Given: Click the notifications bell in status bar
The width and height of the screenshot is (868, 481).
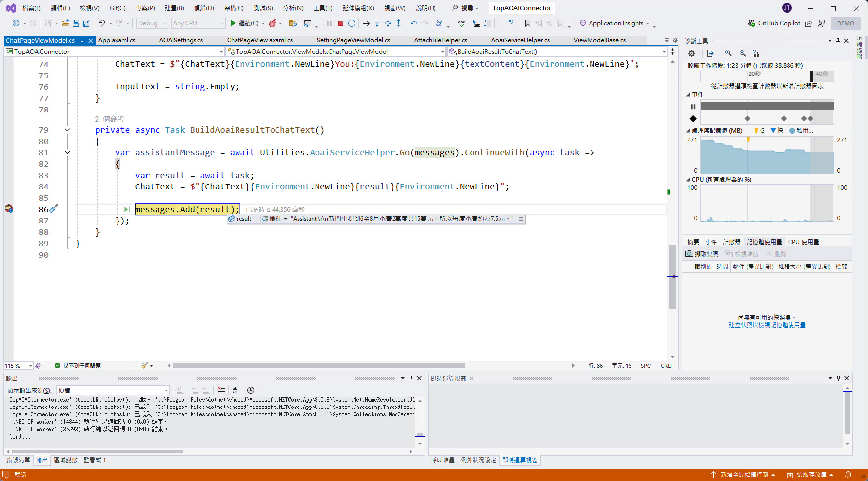Looking at the screenshot, I should click(848, 475).
